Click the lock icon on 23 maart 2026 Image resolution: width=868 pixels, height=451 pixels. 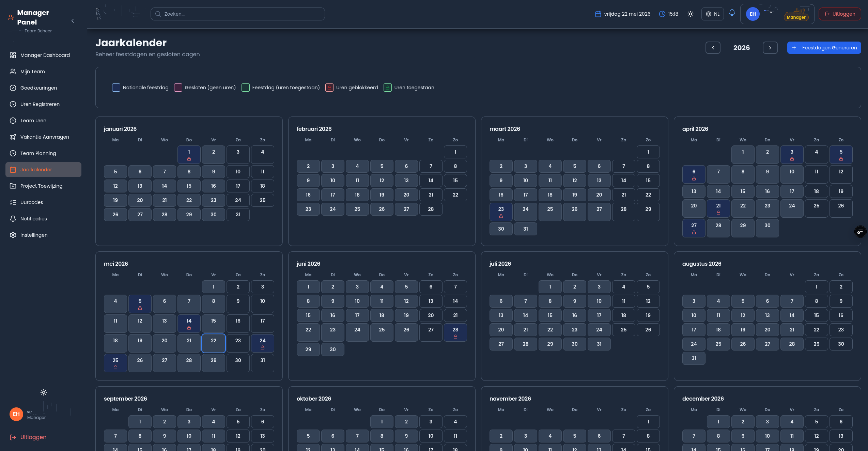click(501, 216)
